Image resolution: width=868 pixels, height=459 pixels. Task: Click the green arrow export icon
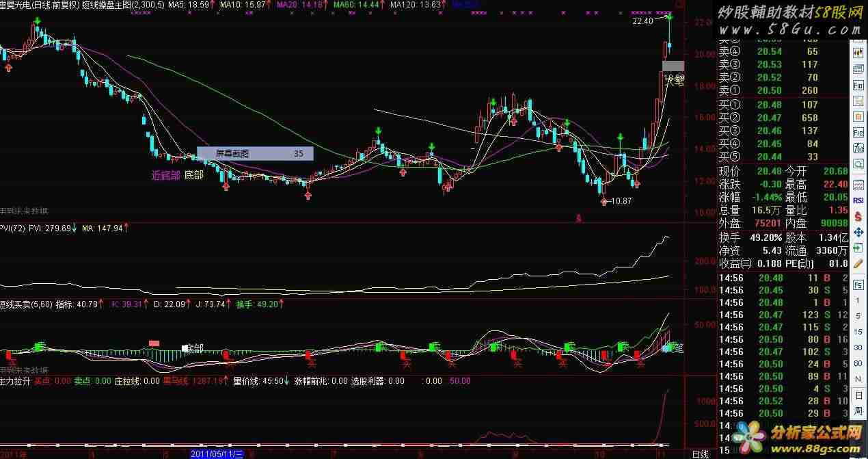coord(858,249)
